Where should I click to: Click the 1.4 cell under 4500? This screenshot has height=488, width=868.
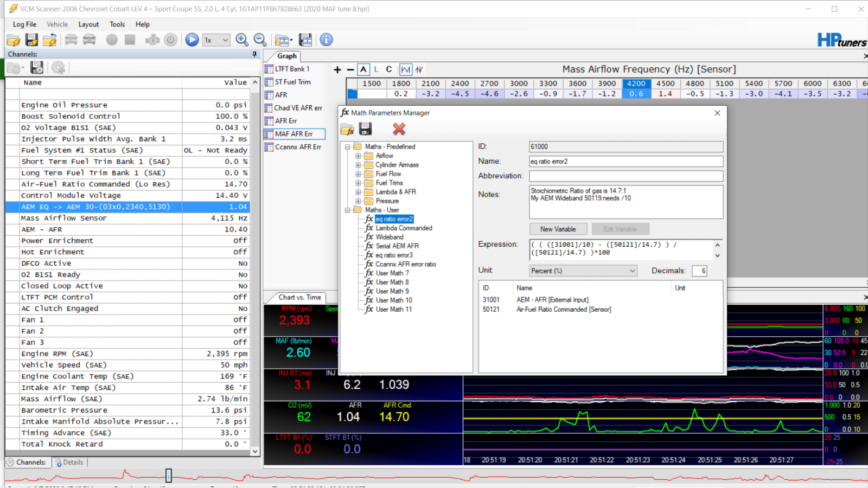[666, 94]
